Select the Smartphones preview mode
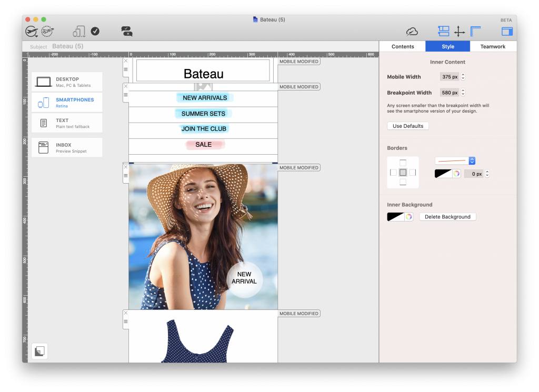539x392 pixels. [67, 103]
